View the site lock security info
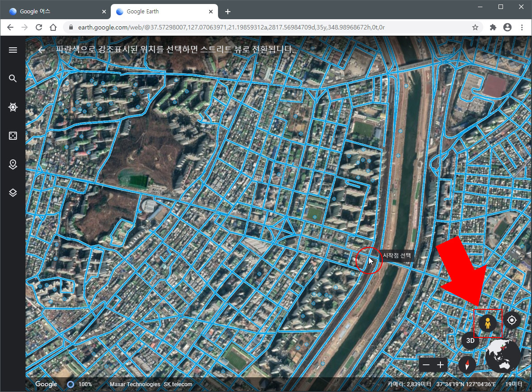532x392 pixels. 71,27
